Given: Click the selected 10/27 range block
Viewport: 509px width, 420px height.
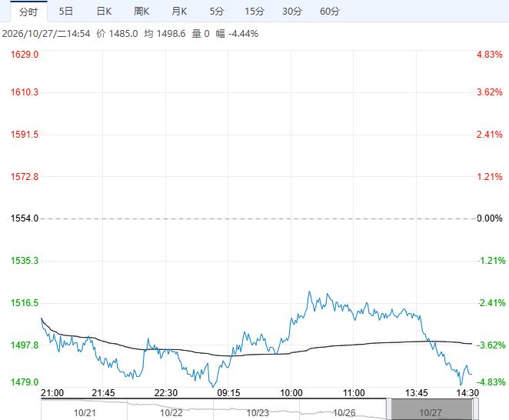Looking at the screenshot, I should (432, 409).
